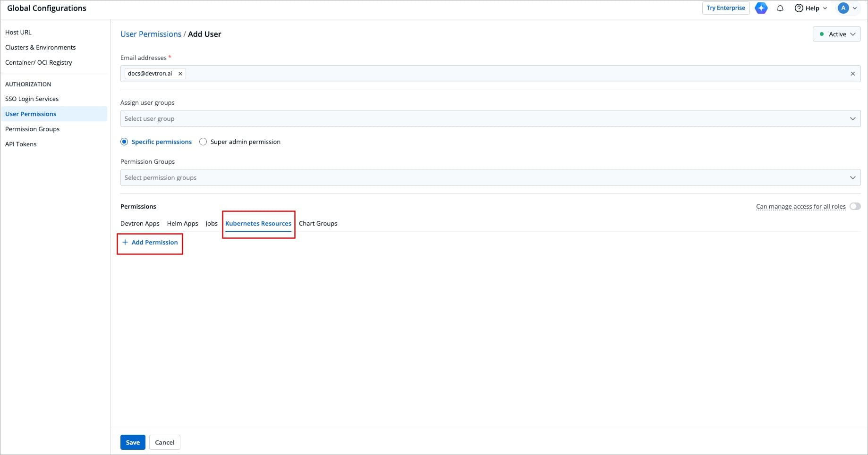Open the user avatar profile icon

point(843,8)
